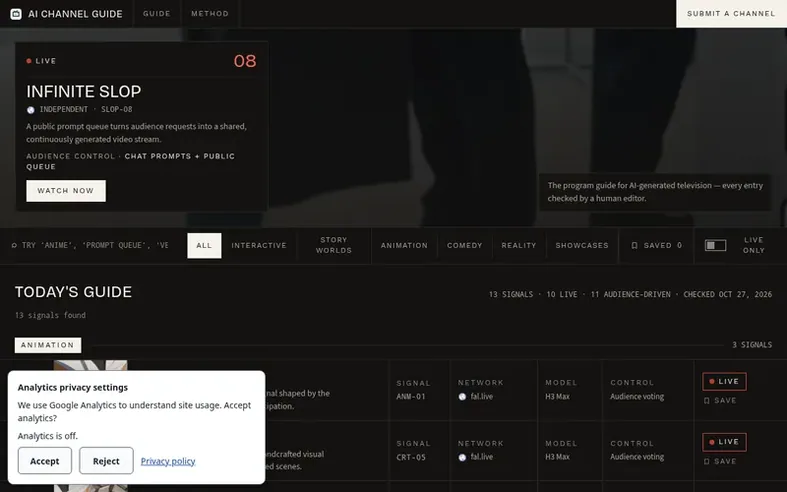
Task: Reject analytics in privacy dialog
Action: [106, 461]
